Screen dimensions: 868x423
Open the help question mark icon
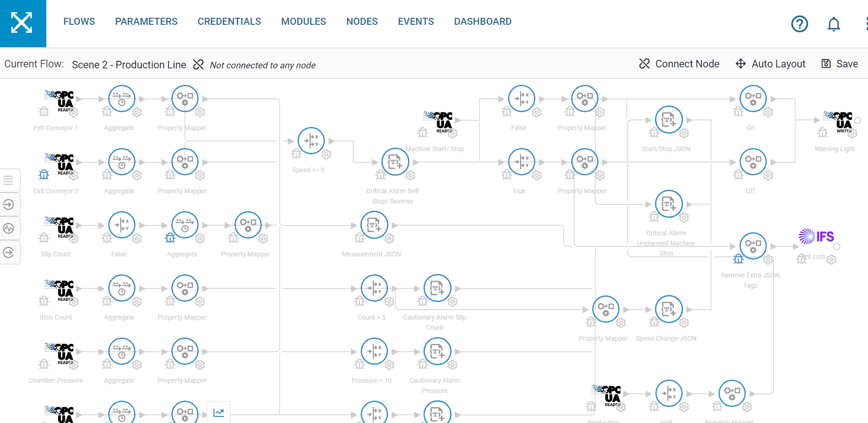(799, 24)
